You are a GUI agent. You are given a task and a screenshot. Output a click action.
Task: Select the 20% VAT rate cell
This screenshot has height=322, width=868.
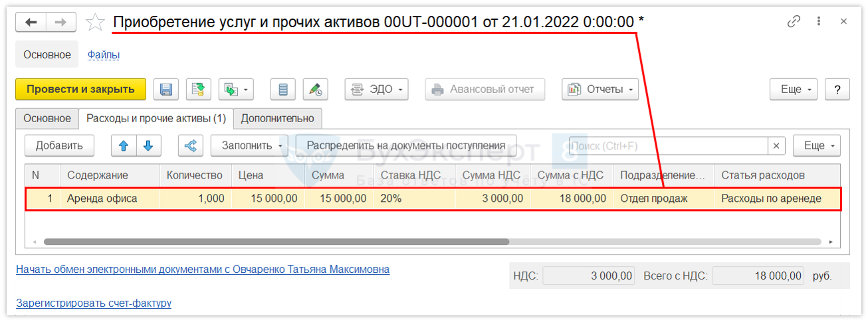point(414,199)
